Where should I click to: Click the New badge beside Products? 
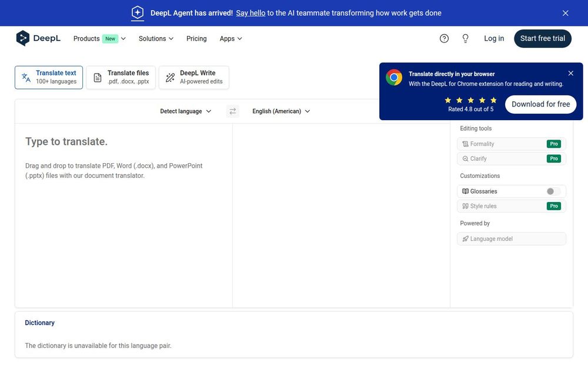pyautogui.click(x=111, y=38)
